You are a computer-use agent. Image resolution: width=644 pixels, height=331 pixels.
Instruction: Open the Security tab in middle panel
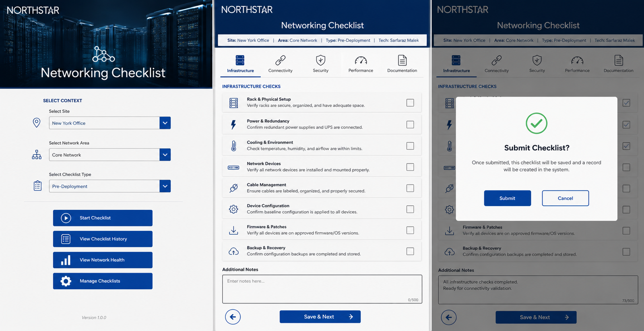tap(321, 64)
